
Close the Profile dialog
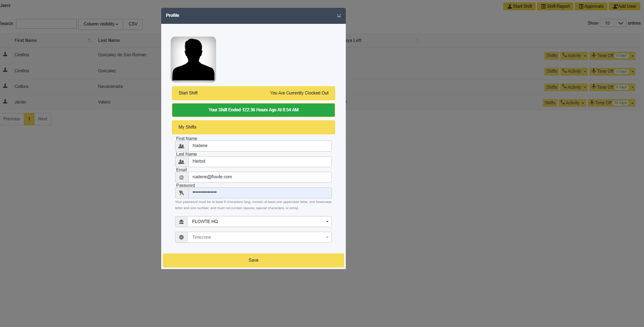pyautogui.click(x=339, y=16)
